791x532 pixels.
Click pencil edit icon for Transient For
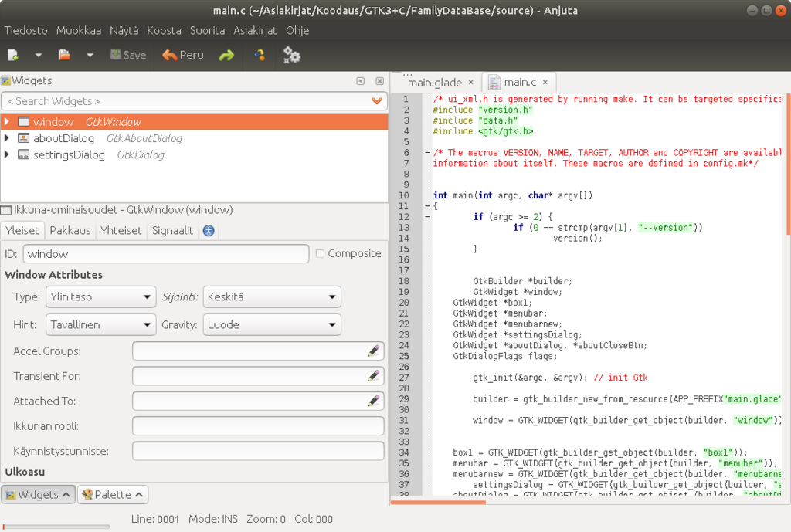(x=374, y=376)
